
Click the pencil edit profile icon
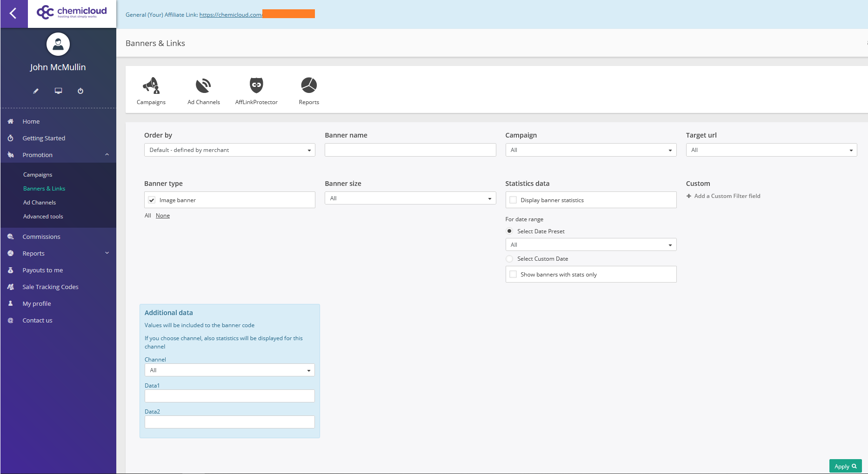(36, 91)
